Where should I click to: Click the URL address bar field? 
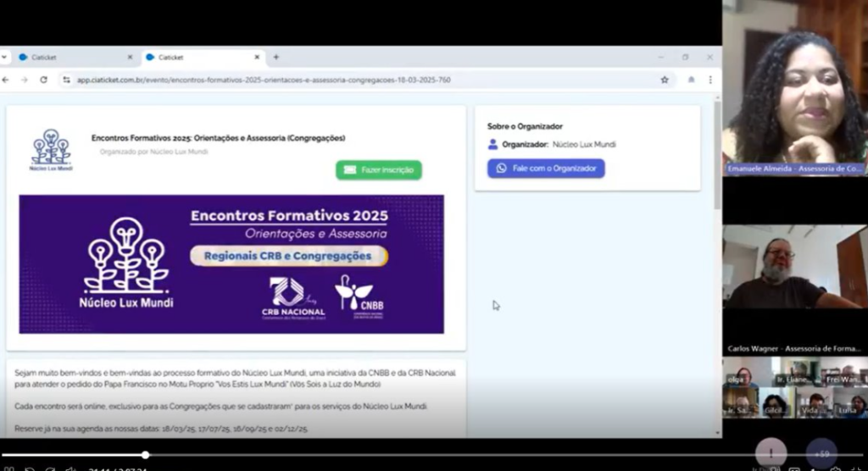(365, 80)
